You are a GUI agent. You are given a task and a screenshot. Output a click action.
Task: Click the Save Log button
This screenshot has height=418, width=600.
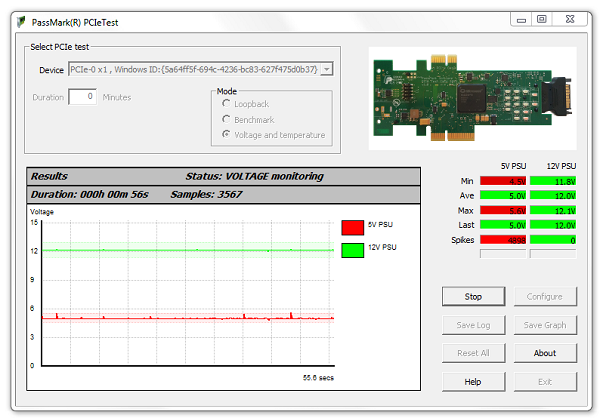(473, 325)
